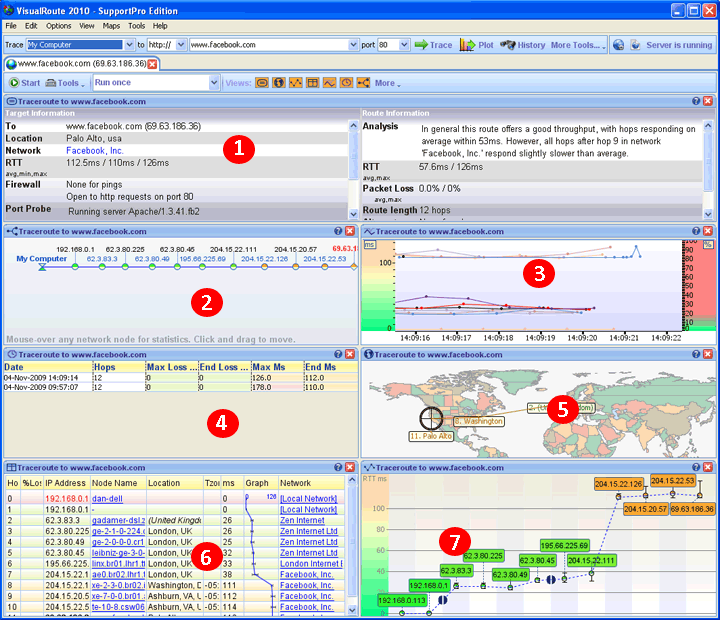Open the Help menu
The height and width of the screenshot is (620, 720).
point(160,26)
